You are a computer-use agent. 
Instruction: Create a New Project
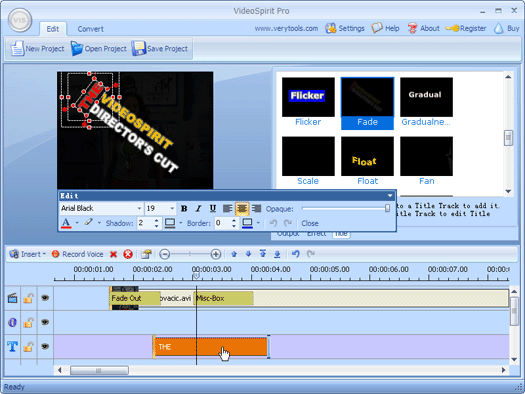37,49
